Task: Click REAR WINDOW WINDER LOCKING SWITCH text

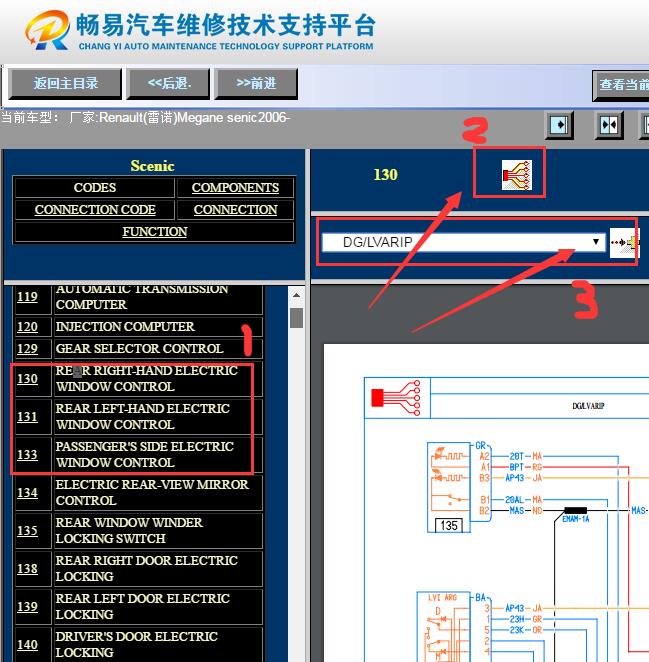Action: [129, 531]
